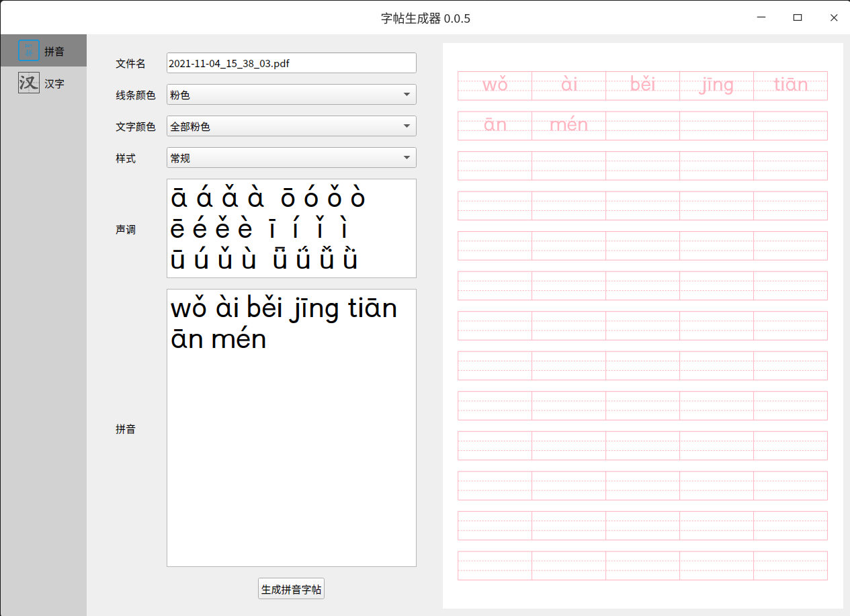Click the 汉 character icon in the sidebar
The image size is (850, 616).
click(28, 83)
